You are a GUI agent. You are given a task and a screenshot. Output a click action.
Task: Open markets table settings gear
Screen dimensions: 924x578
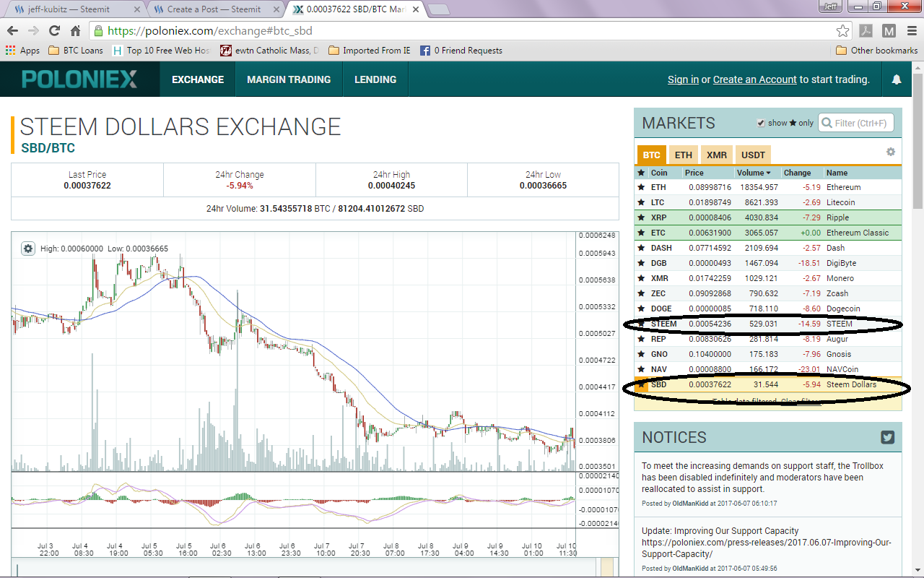(x=891, y=152)
